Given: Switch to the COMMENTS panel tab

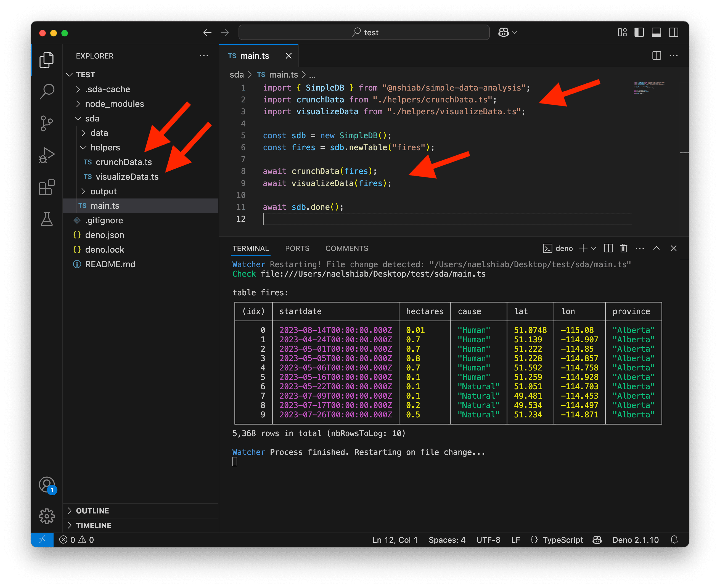Looking at the screenshot, I should click(x=346, y=248).
